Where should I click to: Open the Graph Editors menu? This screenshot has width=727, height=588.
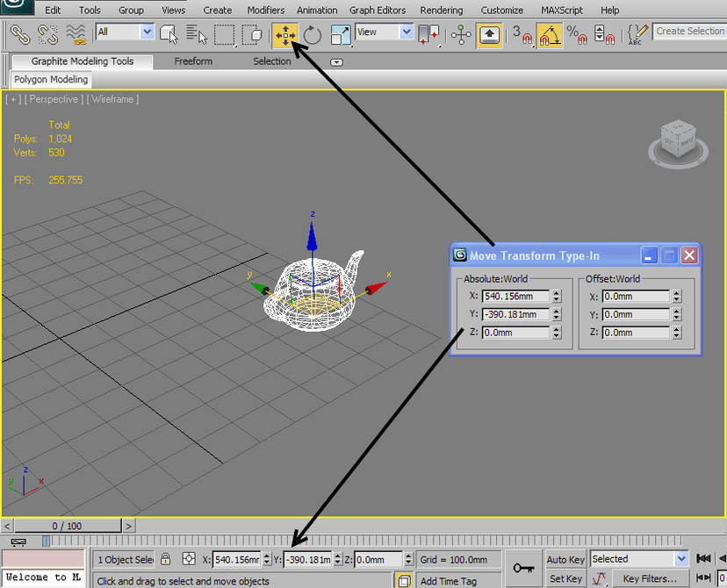(x=378, y=10)
